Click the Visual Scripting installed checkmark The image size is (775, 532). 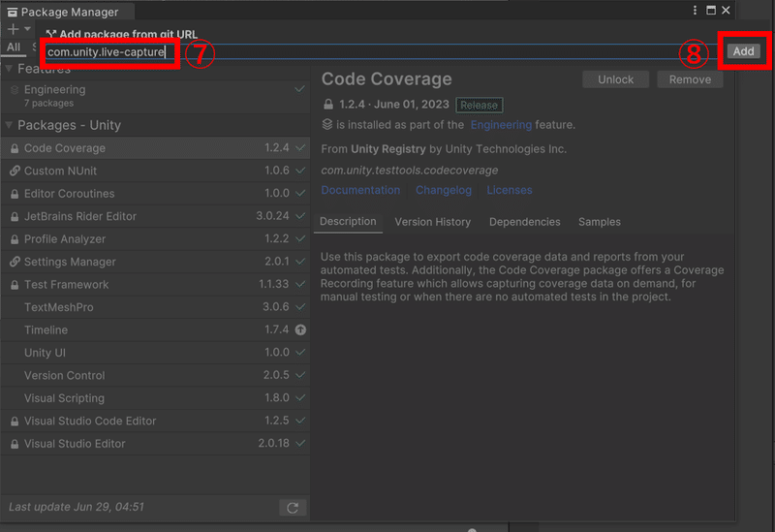300,398
